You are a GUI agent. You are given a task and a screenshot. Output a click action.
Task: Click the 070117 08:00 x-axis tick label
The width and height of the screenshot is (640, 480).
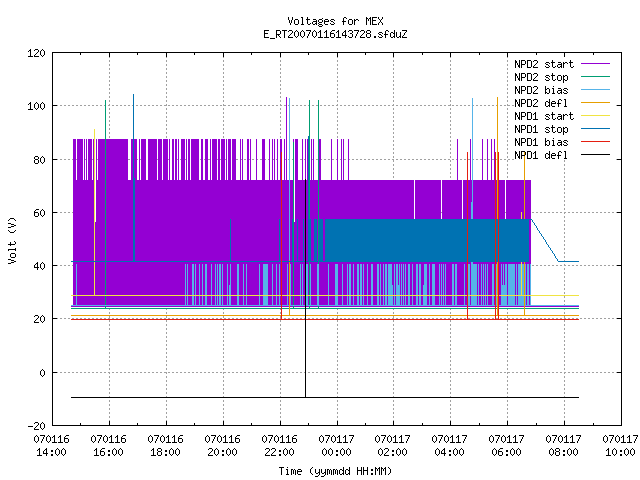(x=564, y=446)
